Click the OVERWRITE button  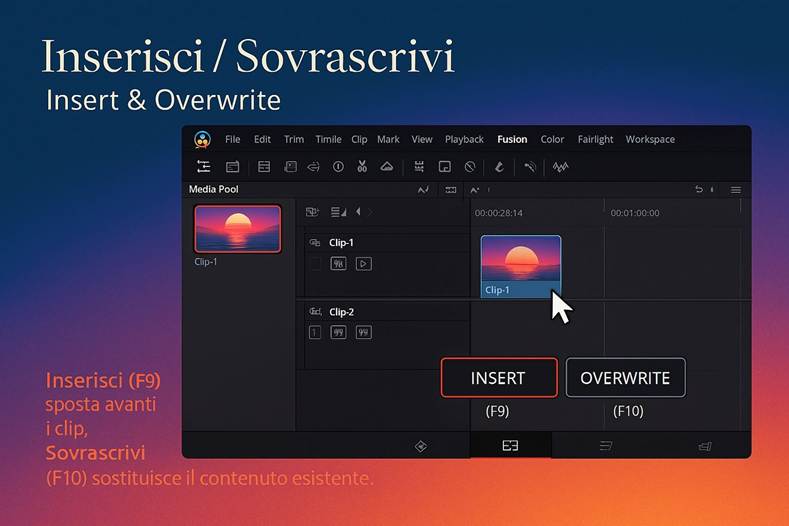625,378
